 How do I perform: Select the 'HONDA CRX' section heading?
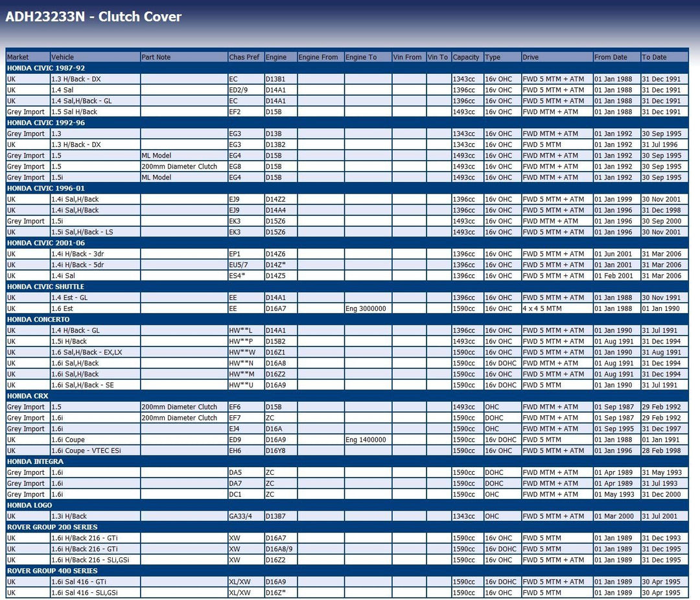(28, 396)
